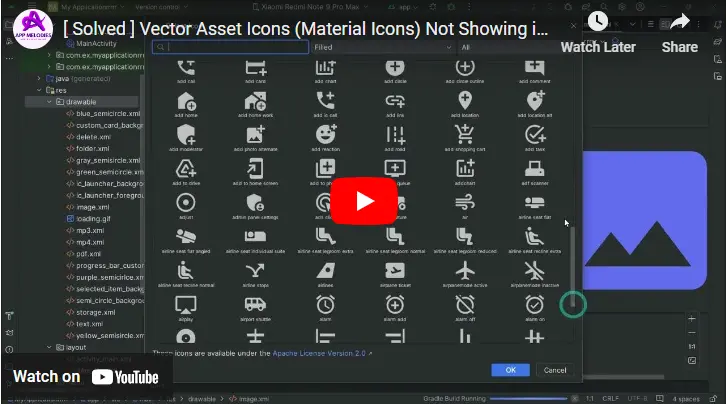The width and height of the screenshot is (726, 404).
Task: Open folder.xml in project tree
Action: pyautogui.click(x=88, y=149)
